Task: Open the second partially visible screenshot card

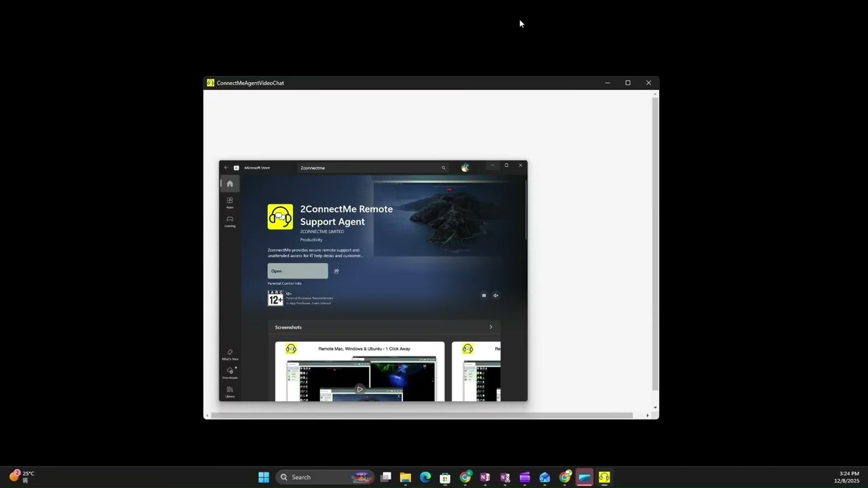Action: (x=476, y=371)
